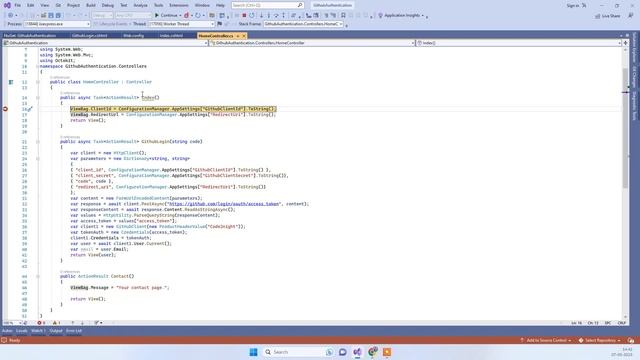Click the taskbar clock and date
The width and height of the screenshot is (640, 360).
coord(622,352)
